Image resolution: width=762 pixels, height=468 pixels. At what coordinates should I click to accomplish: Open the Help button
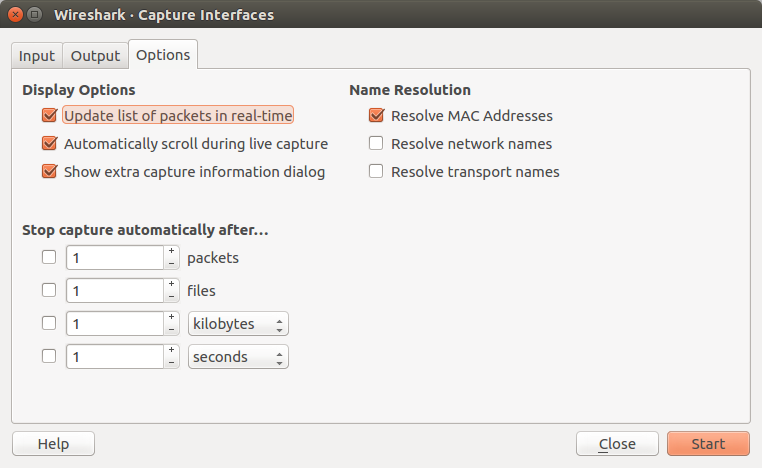(53, 444)
